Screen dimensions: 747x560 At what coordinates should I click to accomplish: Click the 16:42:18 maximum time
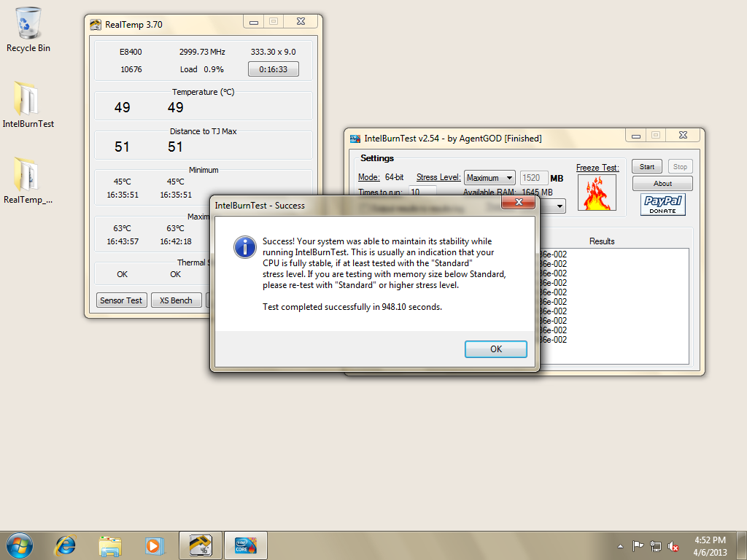[176, 241]
